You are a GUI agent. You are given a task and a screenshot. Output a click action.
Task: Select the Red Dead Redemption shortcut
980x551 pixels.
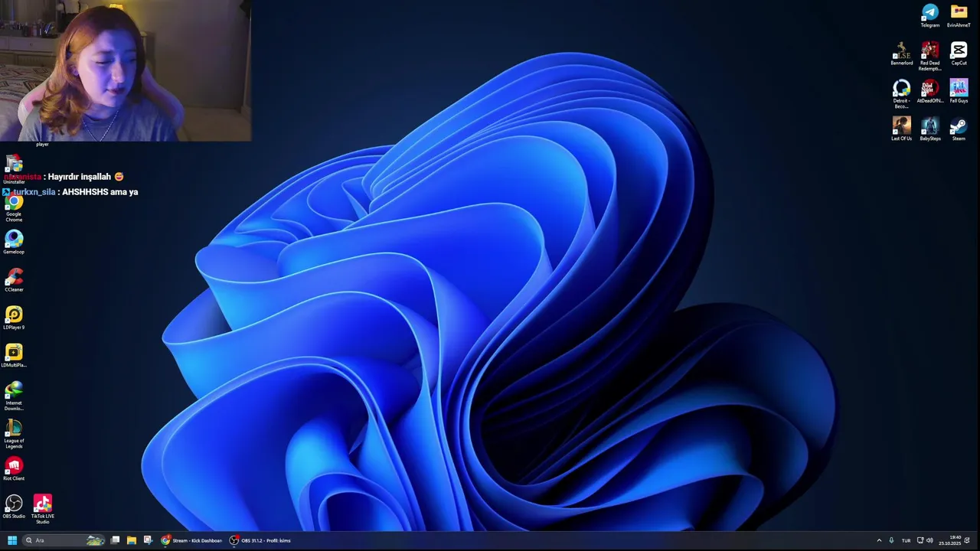click(929, 56)
